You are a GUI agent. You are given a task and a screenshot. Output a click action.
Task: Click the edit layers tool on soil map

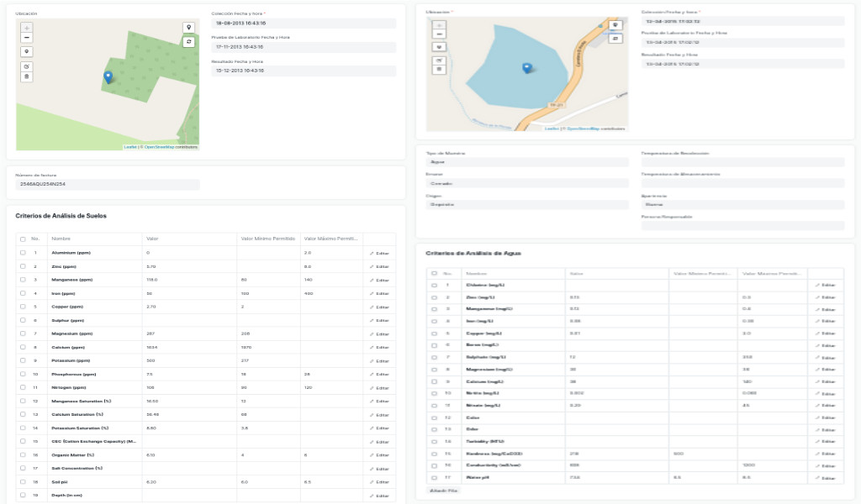(27, 66)
